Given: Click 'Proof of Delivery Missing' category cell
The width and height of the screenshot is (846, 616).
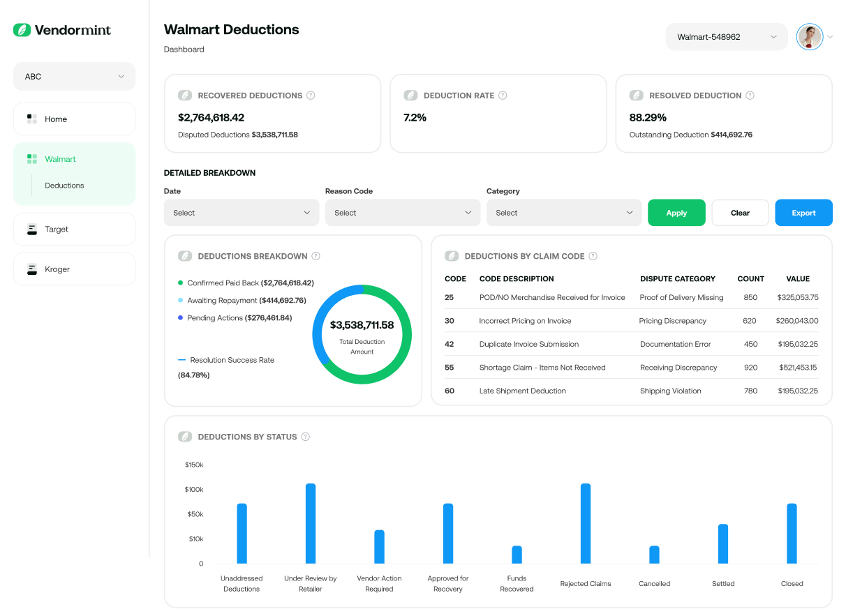Looking at the screenshot, I should pyautogui.click(x=681, y=297).
